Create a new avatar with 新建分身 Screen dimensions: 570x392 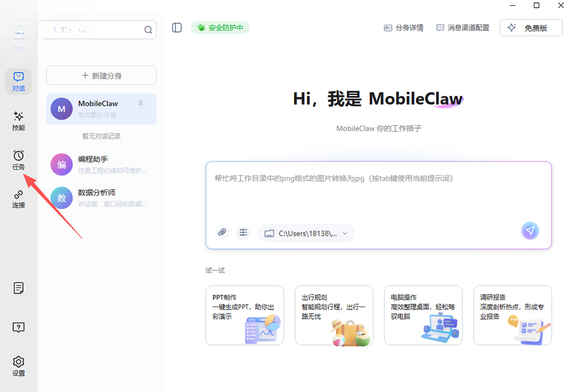(102, 75)
